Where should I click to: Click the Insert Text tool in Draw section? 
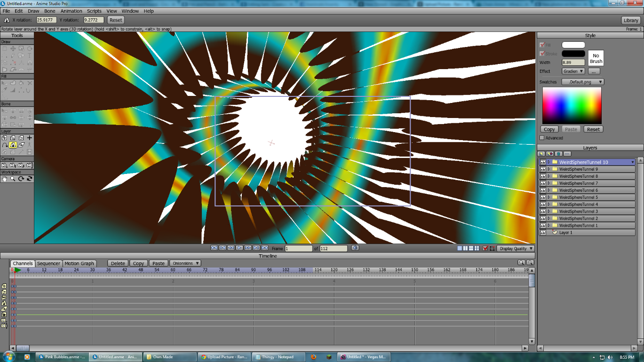(x=29, y=55)
